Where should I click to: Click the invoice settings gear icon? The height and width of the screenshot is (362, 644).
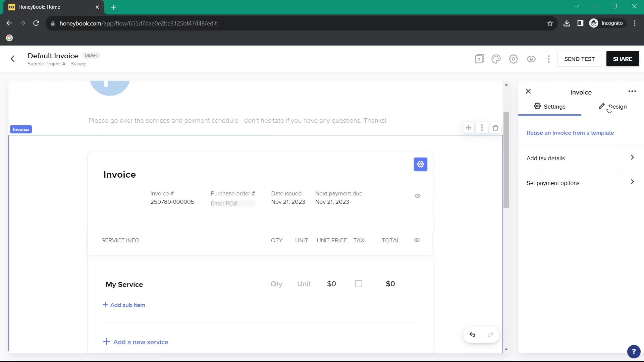[x=421, y=164]
